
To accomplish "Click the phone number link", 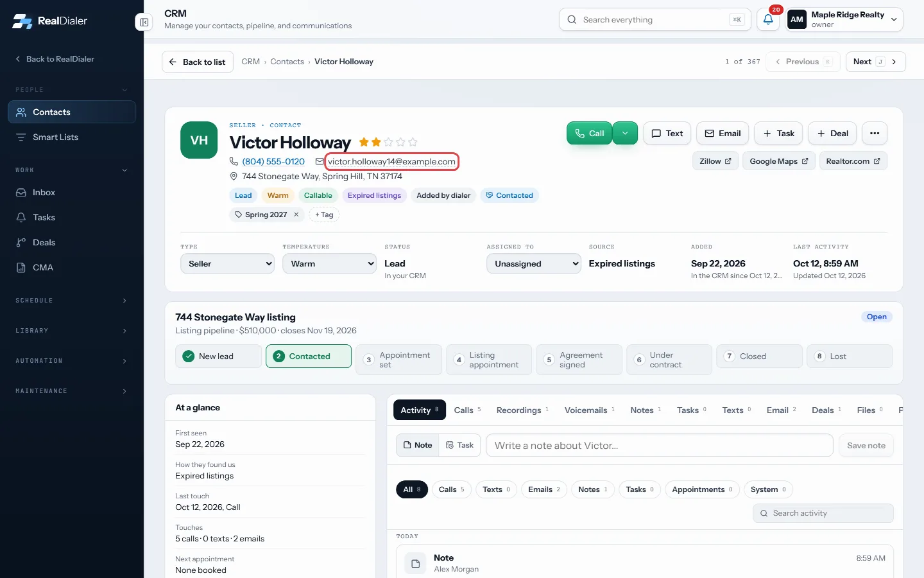I will (x=273, y=161).
